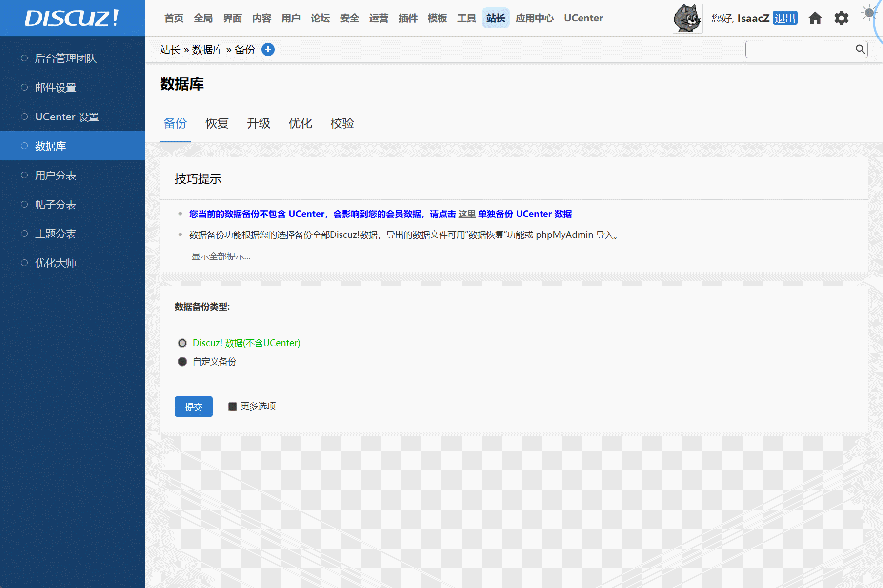
Task: Switch to the 优化 tab
Action: click(301, 123)
